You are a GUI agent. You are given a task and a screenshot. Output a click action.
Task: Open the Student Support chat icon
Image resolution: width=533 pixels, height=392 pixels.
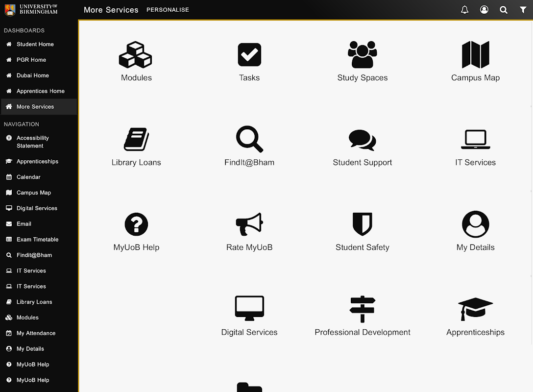363,140
